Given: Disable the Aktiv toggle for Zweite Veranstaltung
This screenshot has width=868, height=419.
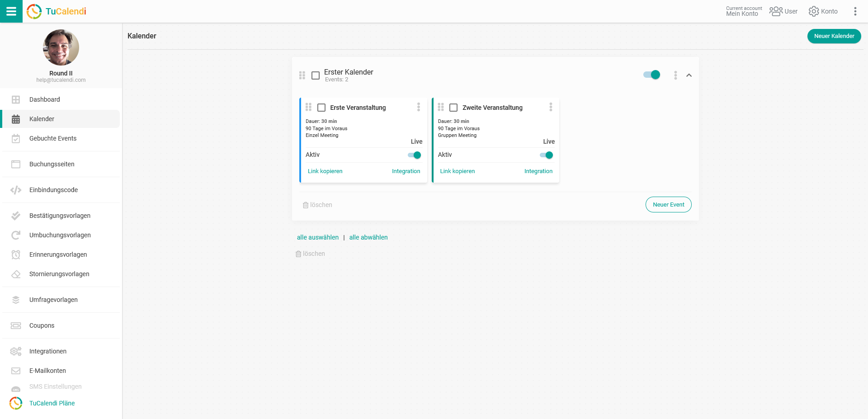Looking at the screenshot, I should pos(547,155).
